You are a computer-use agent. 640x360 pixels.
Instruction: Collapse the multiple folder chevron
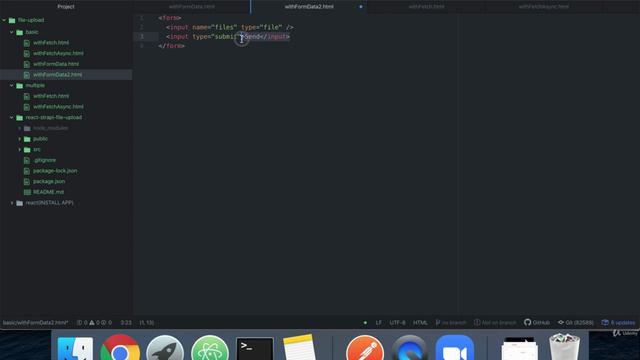(12, 85)
